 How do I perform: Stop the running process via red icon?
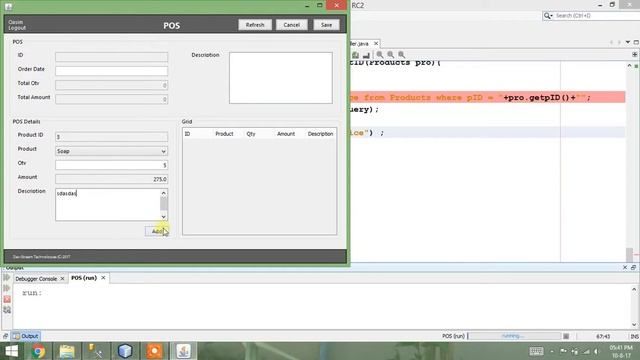pos(7,299)
